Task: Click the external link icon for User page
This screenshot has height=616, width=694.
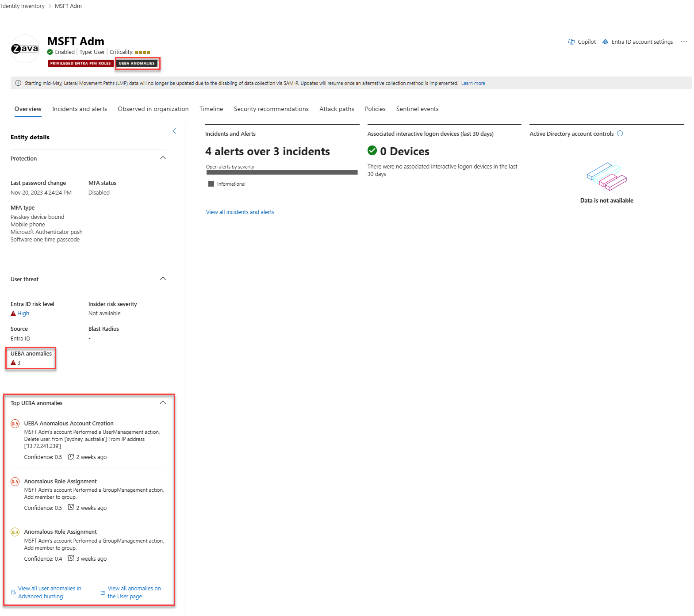Action: click(103, 593)
